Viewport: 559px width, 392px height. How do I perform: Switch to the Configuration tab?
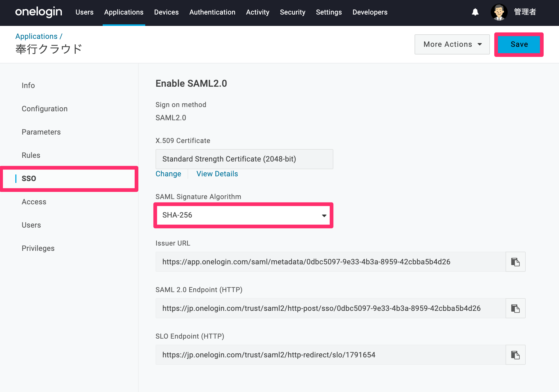click(44, 109)
